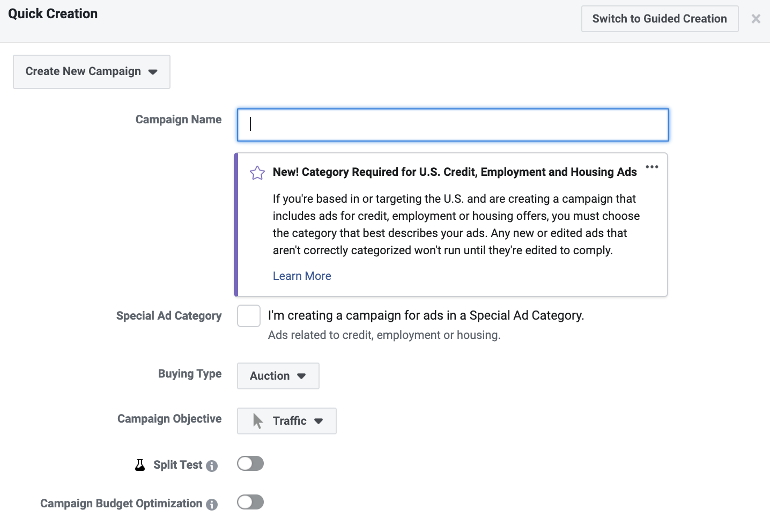The height and width of the screenshot is (532, 770).
Task: Open the Create New Campaign dropdown
Action: (92, 72)
